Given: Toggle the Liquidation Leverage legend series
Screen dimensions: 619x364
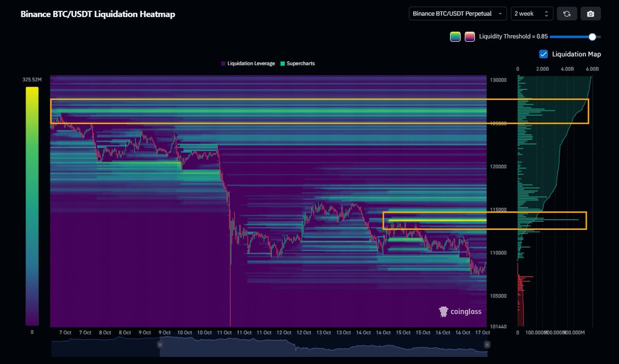Looking at the screenshot, I should click(x=248, y=63).
